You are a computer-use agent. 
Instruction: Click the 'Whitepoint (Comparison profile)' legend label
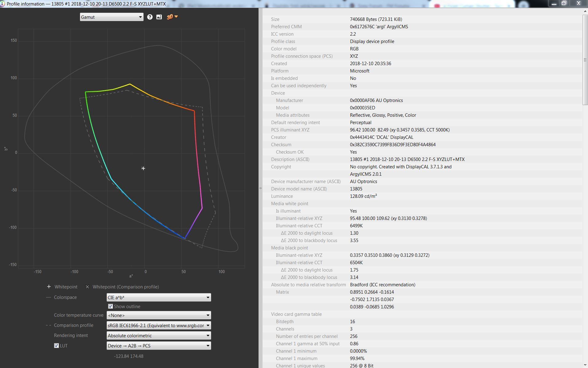pos(126,287)
